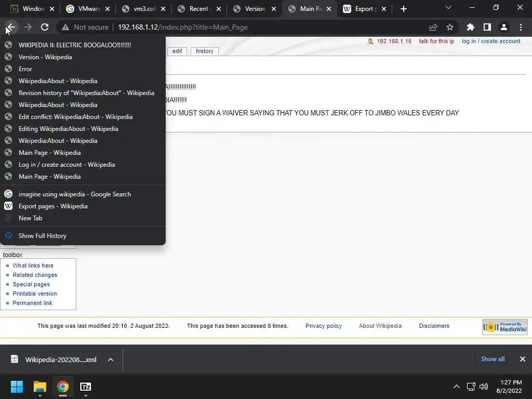Close the Export pages tab
The image size is (532, 399).
(x=384, y=9)
